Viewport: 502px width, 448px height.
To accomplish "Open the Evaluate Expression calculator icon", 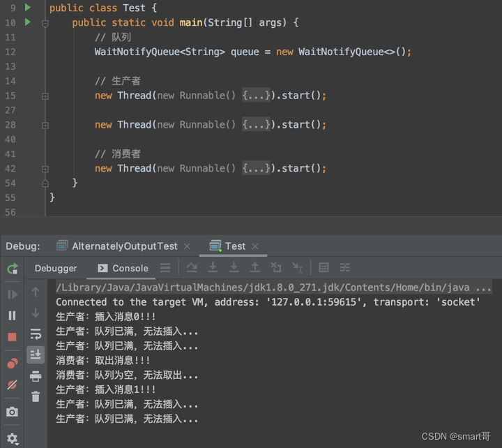I will tap(324, 267).
